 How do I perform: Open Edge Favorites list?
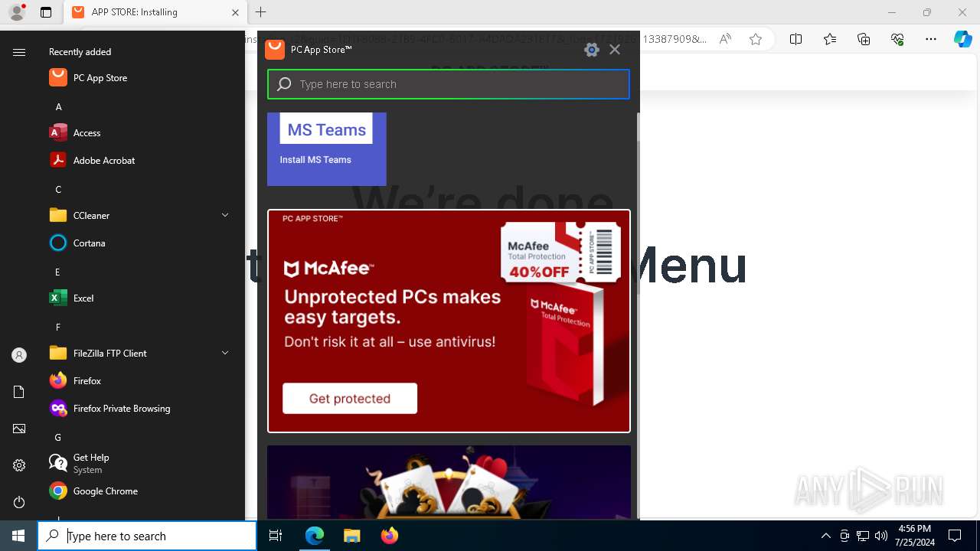tap(830, 39)
